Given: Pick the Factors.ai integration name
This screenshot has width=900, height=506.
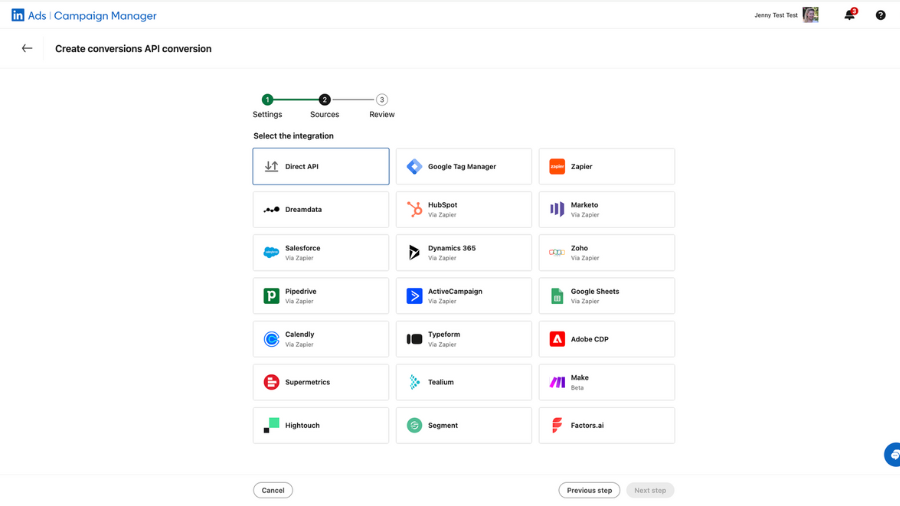Looking at the screenshot, I should (587, 425).
